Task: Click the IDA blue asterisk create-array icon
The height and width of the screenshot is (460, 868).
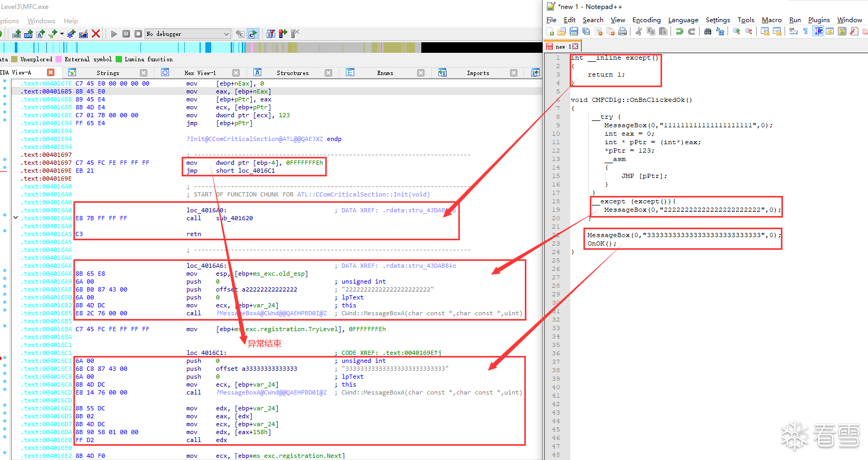Action: tap(71, 34)
